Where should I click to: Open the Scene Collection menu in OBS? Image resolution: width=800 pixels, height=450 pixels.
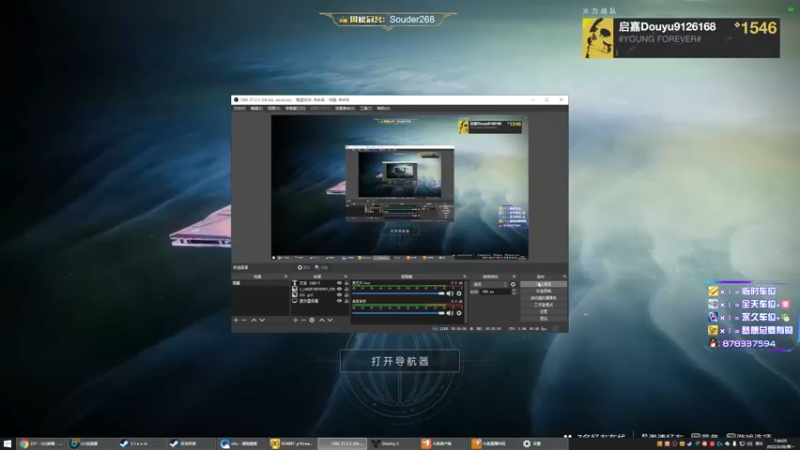click(345, 108)
